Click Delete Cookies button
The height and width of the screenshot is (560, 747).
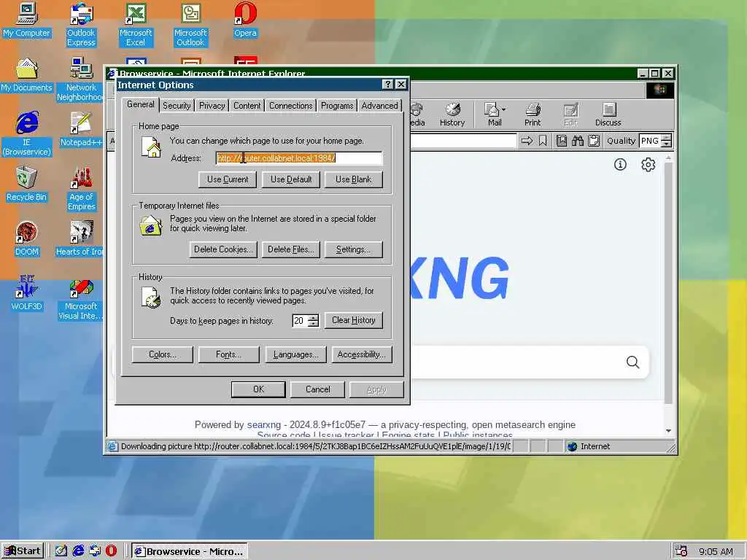223,249
